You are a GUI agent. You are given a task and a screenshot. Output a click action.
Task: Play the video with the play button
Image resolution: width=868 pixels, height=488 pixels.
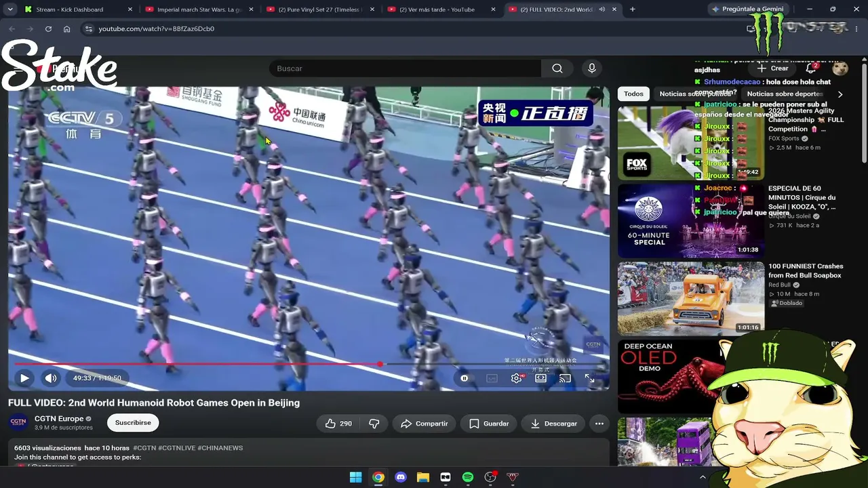pyautogui.click(x=24, y=378)
